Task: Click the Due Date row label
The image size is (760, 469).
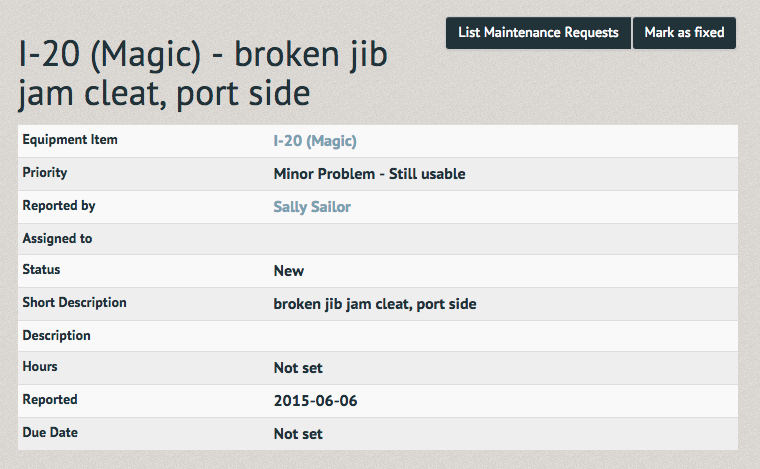Action: pos(50,432)
